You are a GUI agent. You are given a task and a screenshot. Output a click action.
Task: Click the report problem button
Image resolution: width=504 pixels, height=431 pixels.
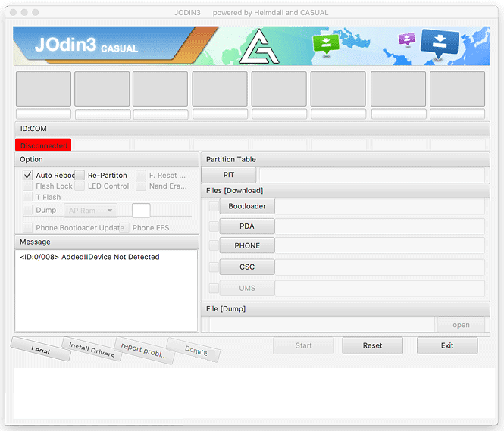tap(144, 351)
